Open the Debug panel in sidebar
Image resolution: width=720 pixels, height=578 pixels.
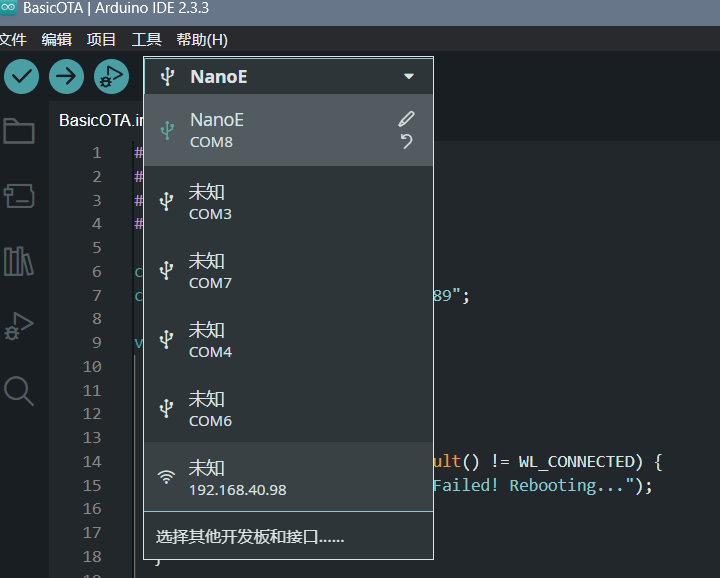coord(19,326)
